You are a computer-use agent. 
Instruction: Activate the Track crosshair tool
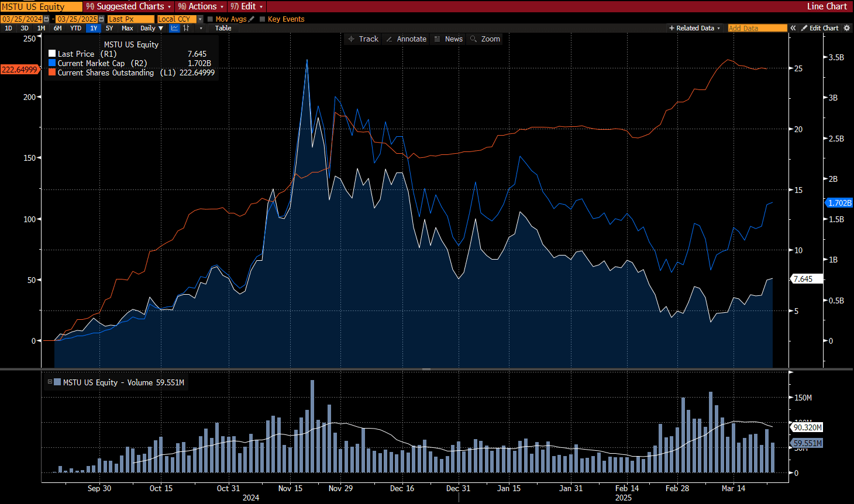(x=363, y=39)
